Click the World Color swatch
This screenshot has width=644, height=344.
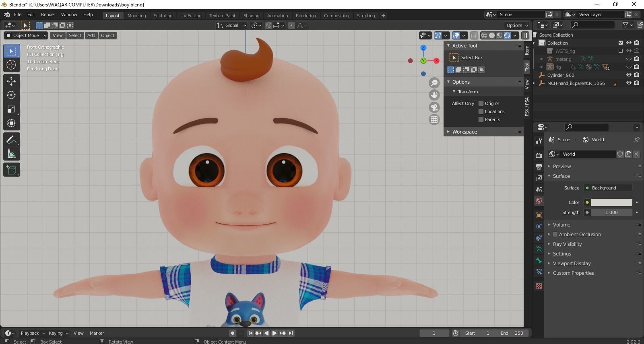tap(611, 202)
